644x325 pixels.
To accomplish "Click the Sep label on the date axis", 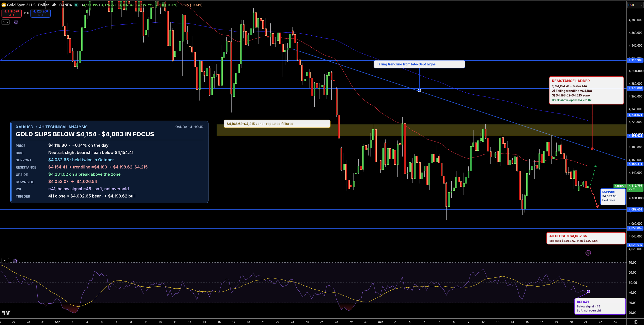I will tap(58, 322).
